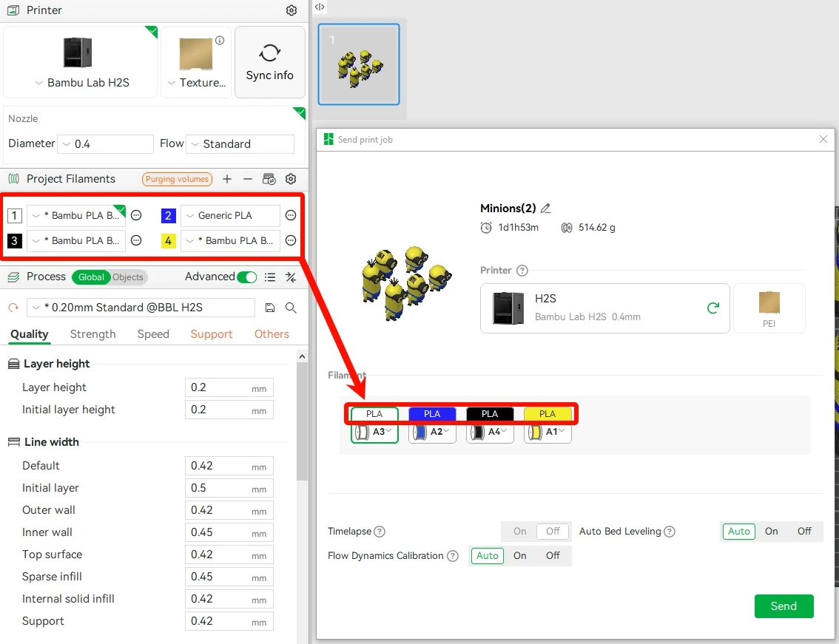The height and width of the screenshot is (644, 839).
Task: Click the more options icon for filament 4
Action: [291, 241]
